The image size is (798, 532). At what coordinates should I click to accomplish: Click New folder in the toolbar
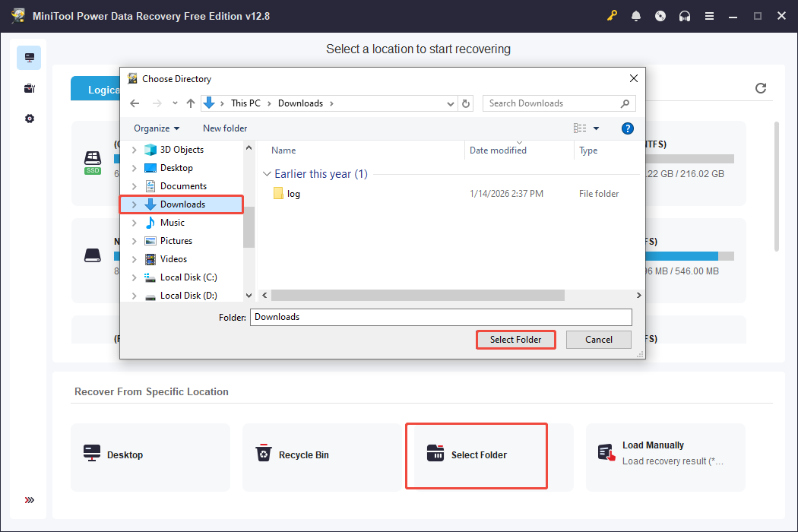[x=225, y=128]
